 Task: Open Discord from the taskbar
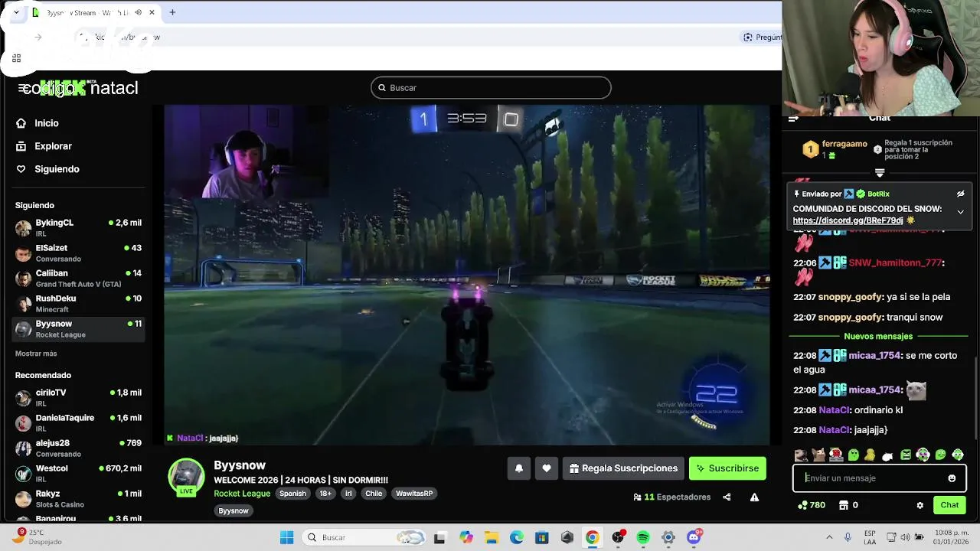click(x=694, y=537)
